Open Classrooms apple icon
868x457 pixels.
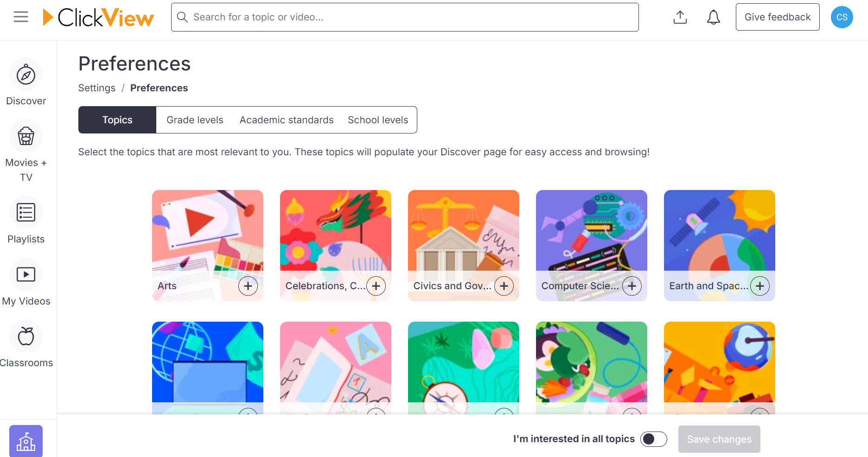[x=26, y=336]
